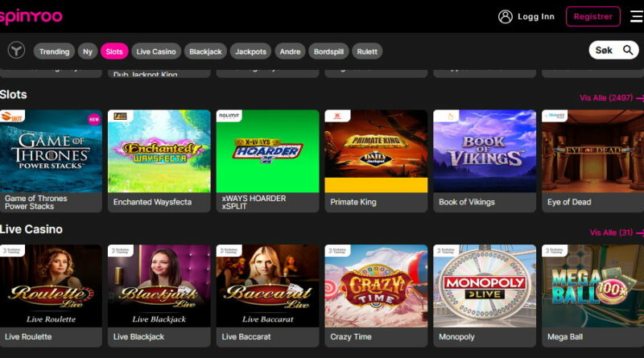Viewport: 644px width, 358px height.
Task: Click the 'Monopoly' title text
Action: tap(456, 336)
